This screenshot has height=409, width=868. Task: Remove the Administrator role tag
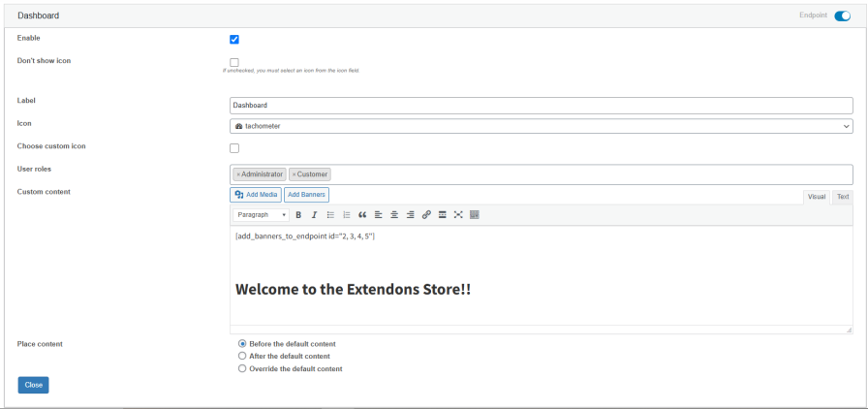[x=238, y=174]
